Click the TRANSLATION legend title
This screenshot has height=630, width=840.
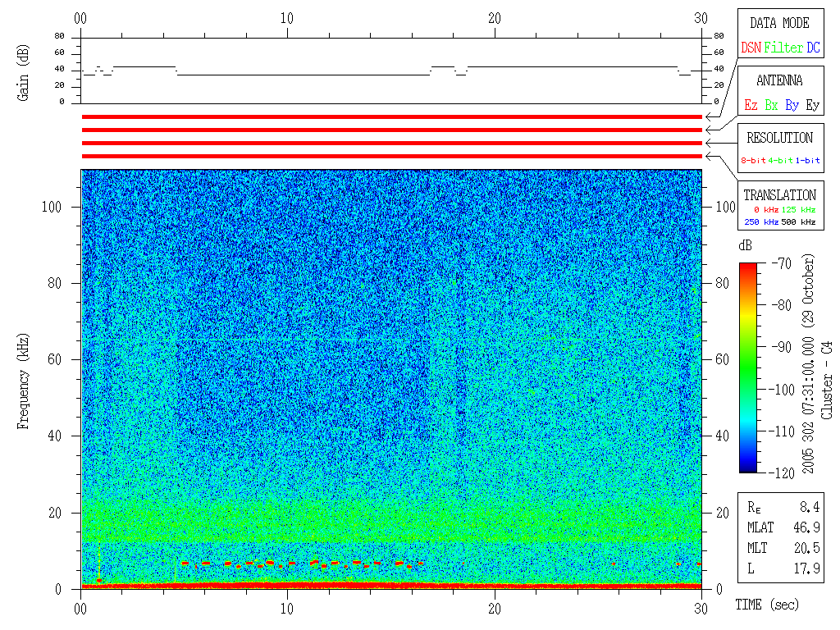click(x=779, y=195)
